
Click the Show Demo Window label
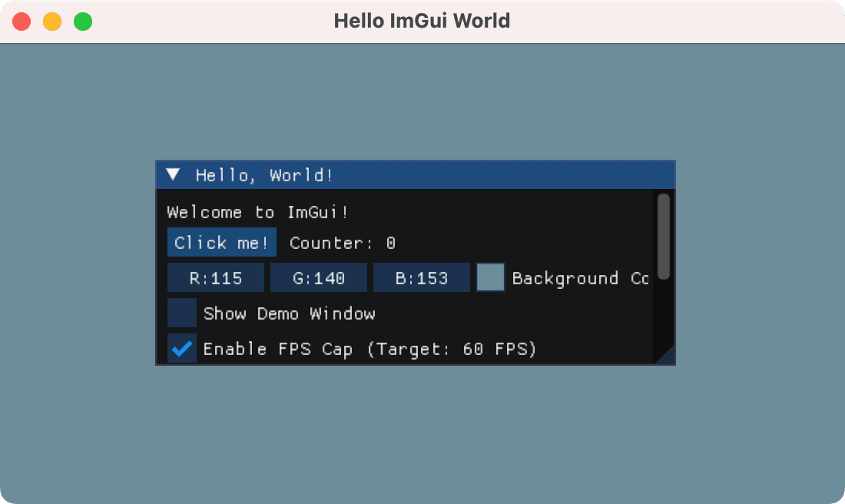click(x=288, y=313)
